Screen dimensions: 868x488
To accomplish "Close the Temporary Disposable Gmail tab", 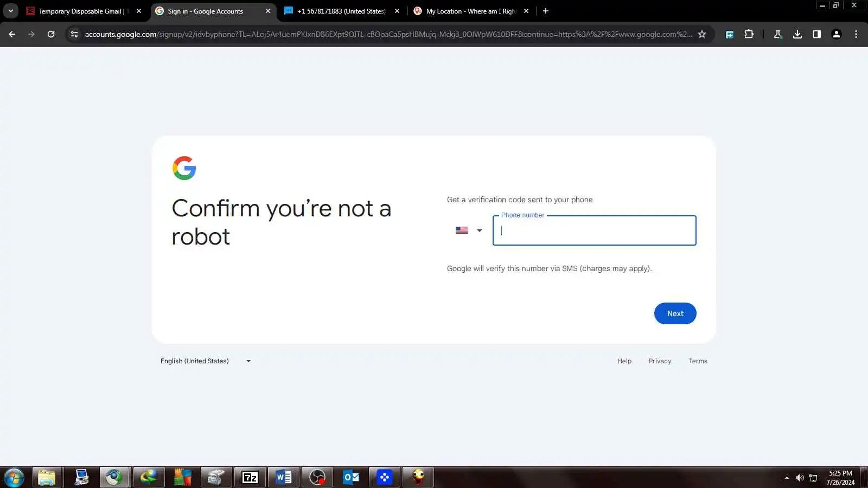I will (139, 11).
